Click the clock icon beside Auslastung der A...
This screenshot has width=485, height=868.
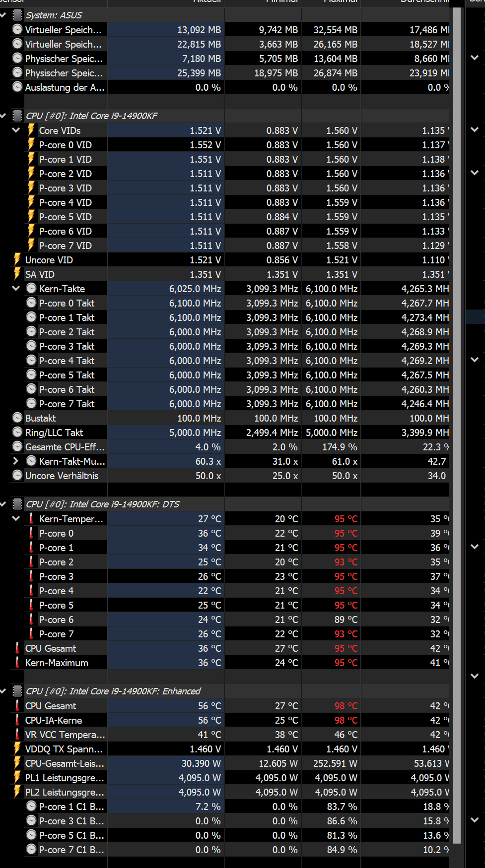[17, 87]
